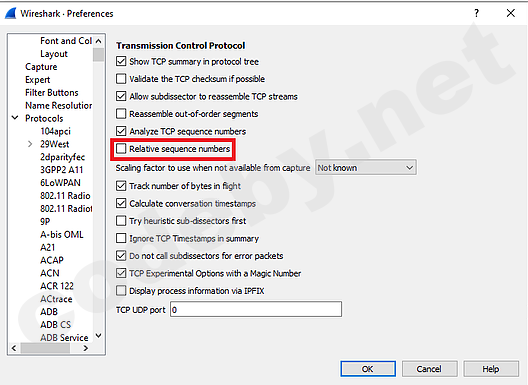The image size is (528, 385).
Task: Select the ADB Service protocol
Action: (x=64, y=338)
